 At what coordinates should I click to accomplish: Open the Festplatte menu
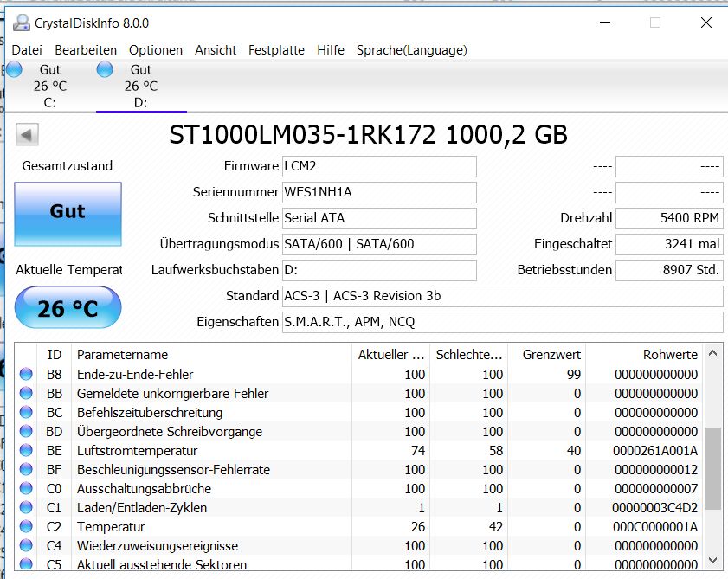(276, 50)
